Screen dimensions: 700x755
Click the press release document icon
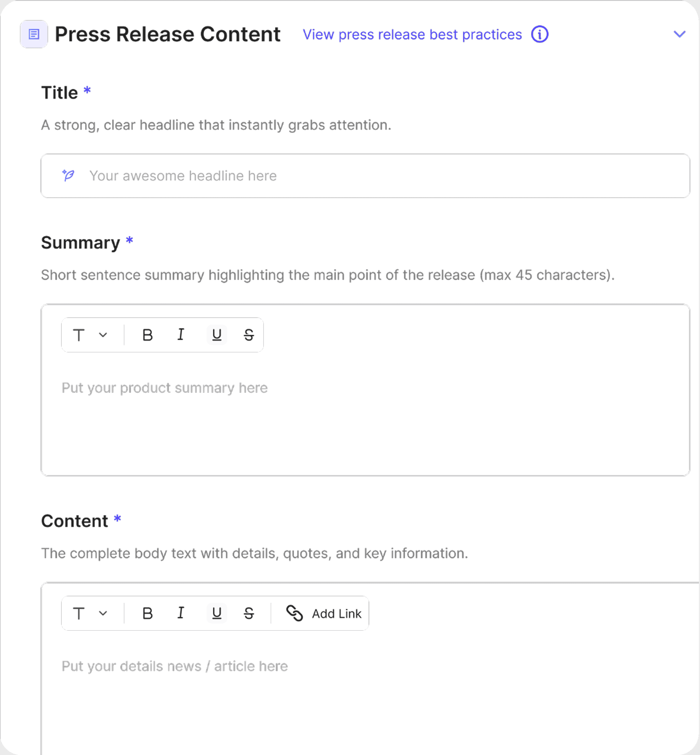tap(34, 34)
